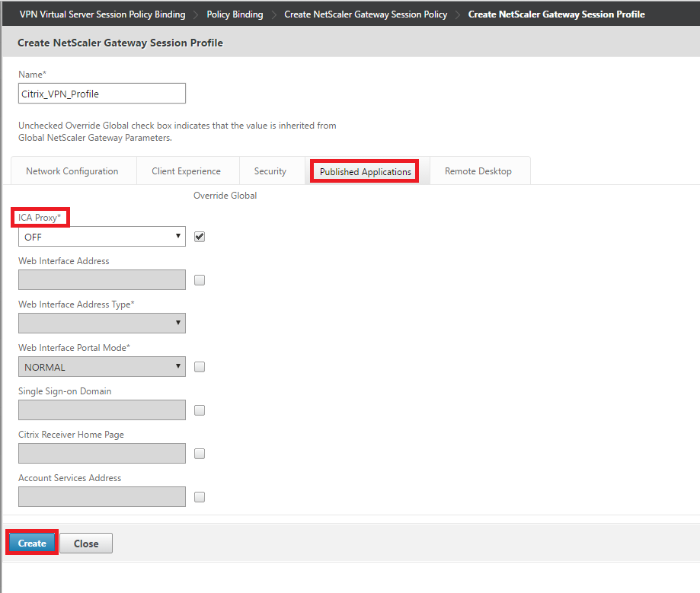This screenshot has height=593, width=700.
Task: Click the Create button
Action: (32, 544)
